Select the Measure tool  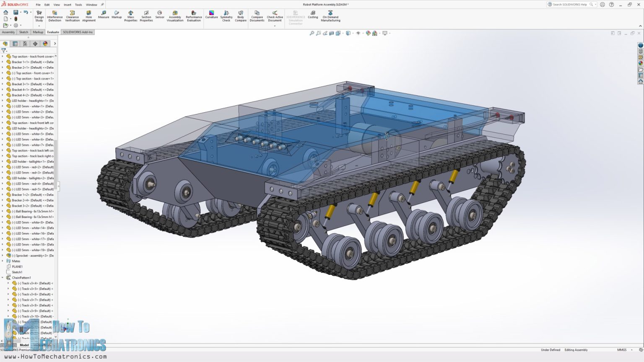(103, 16)
